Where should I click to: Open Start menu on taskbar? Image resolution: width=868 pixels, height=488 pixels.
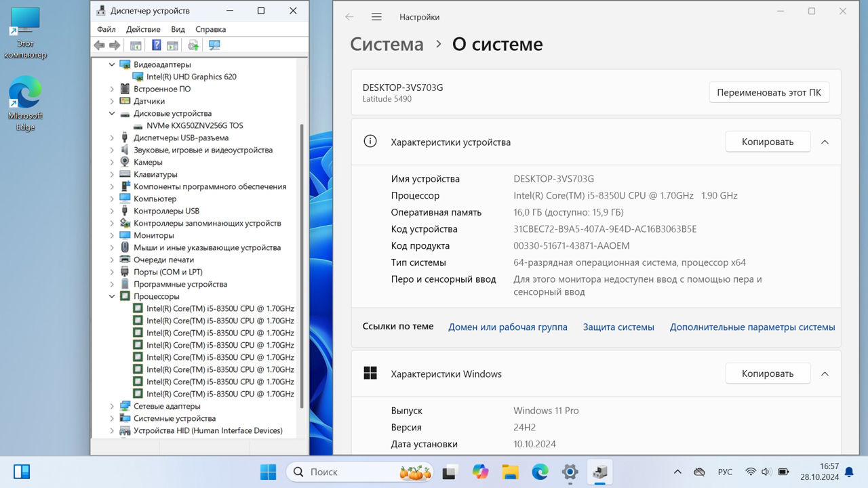[x=268, y=472]
